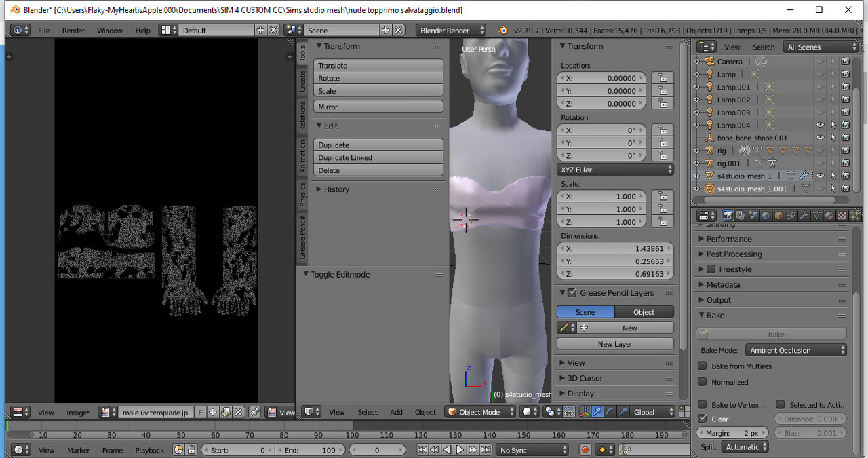Click the Mirror button

(378, 107)
